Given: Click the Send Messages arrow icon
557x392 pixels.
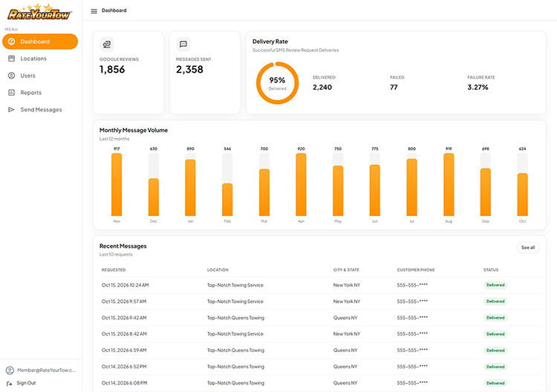Looking at the screenshot, I should (x=11, y=110).
